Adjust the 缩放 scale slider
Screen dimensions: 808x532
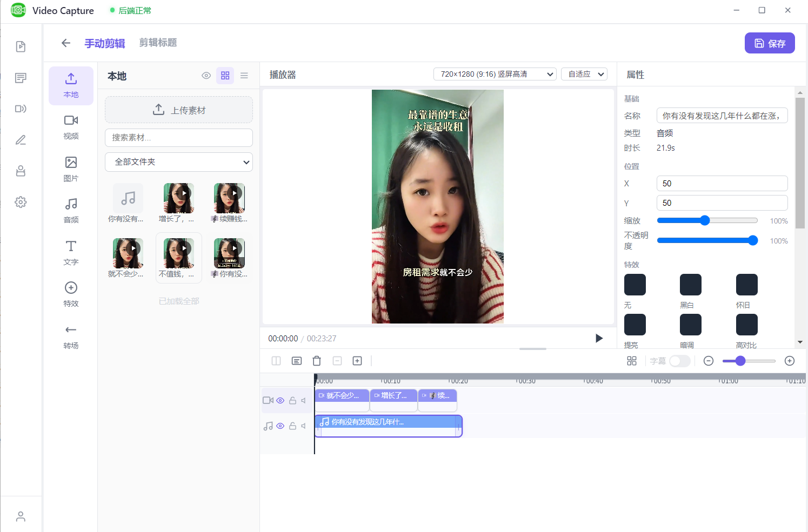click(707, 220)
